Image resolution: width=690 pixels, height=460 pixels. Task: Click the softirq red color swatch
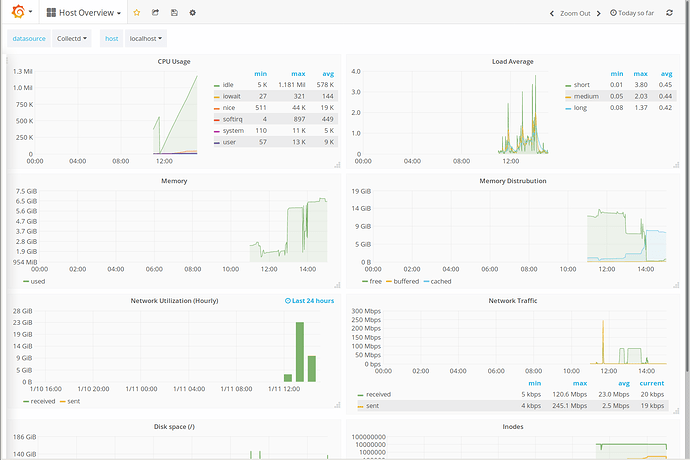pyautogui.click(x=217, y=119)
